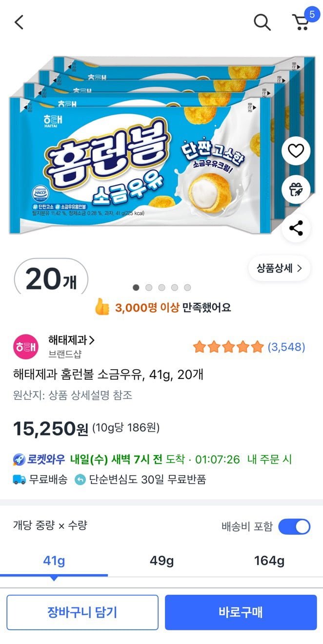323x644 pixels.
Task: Tap the pink Haitai brand logo
Action: (25, 347)
